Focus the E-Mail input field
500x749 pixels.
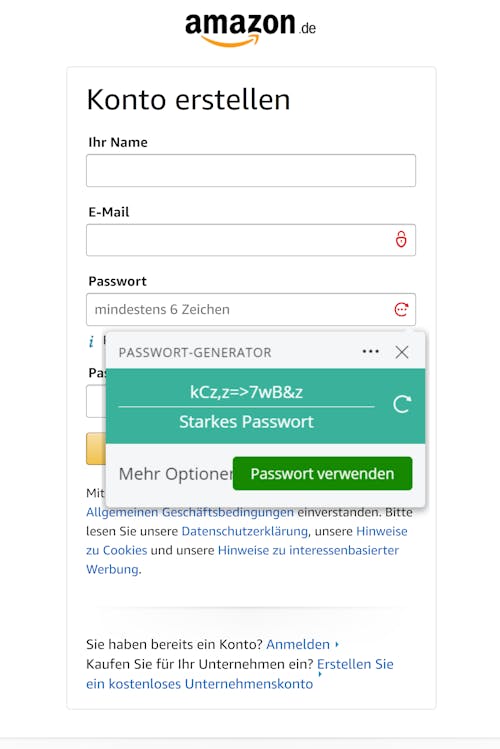pos(251,240)
